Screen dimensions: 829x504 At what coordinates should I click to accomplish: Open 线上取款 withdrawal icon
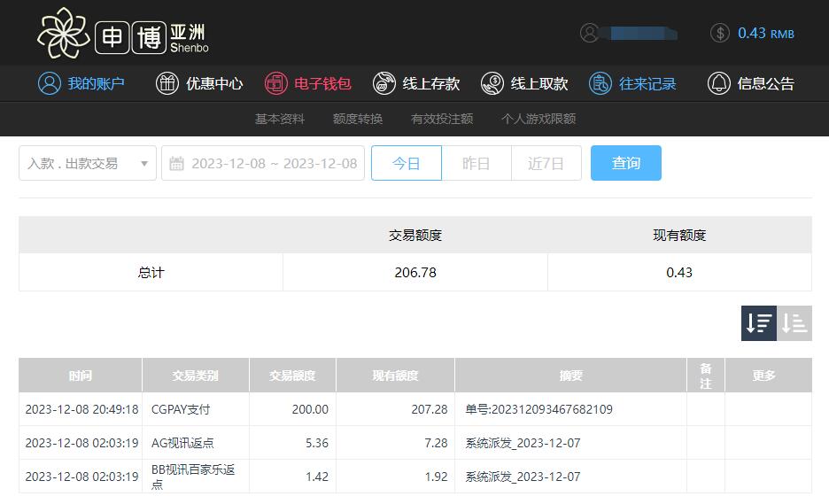tap(492, 83)
